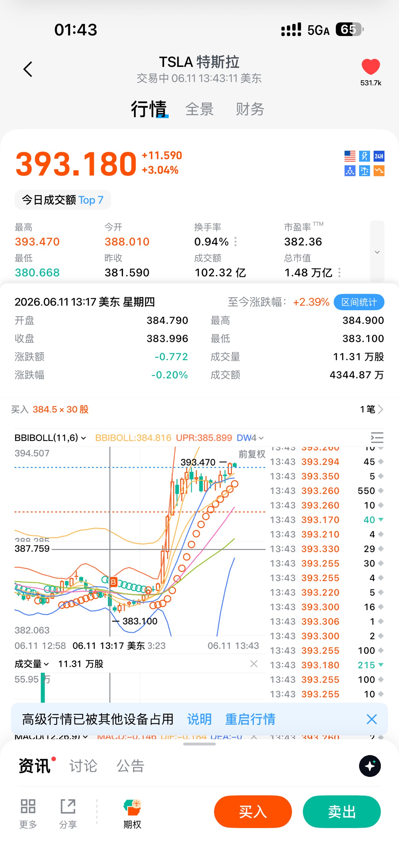This screenshot has width=399, height=868.
Task: Tap the B buy marker on chart
Action: 113,582
